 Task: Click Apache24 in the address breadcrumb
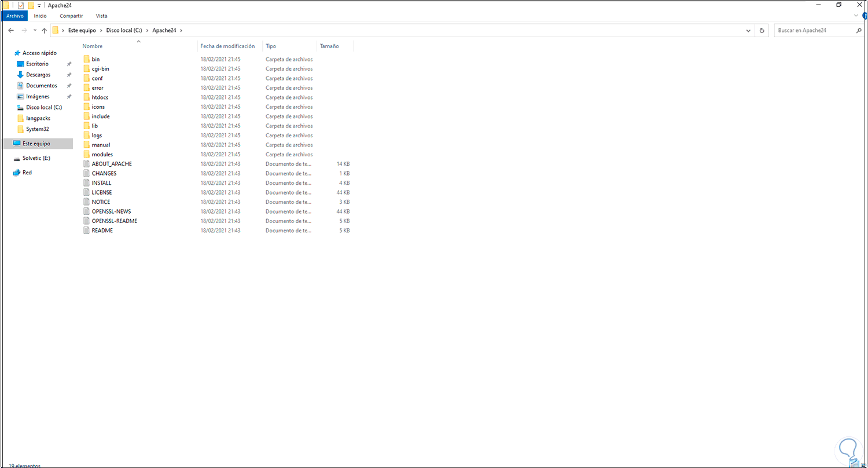pos(164,30)
